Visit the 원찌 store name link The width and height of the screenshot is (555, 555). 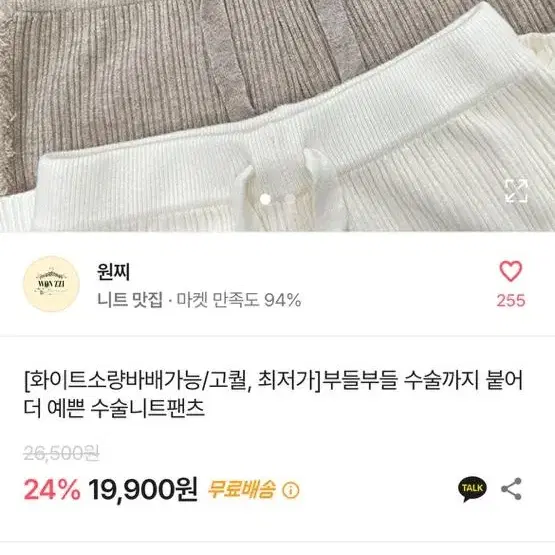click(x=113, y=272)
